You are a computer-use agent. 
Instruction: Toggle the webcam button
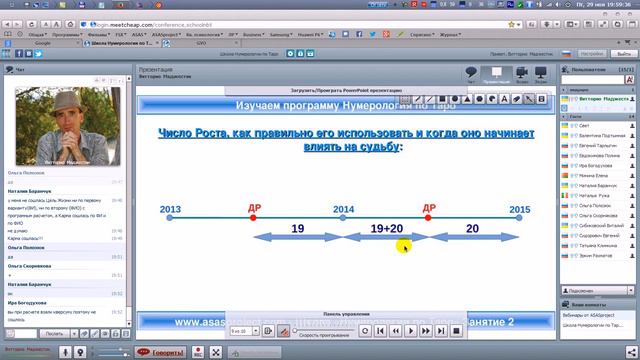(80, 352)
